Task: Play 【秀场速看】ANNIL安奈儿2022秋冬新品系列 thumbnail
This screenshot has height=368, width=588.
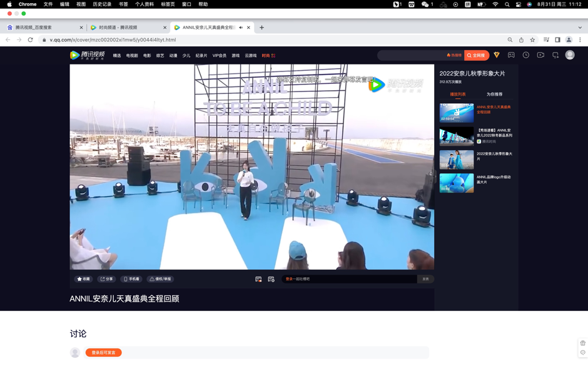Action: click(457, 136)
